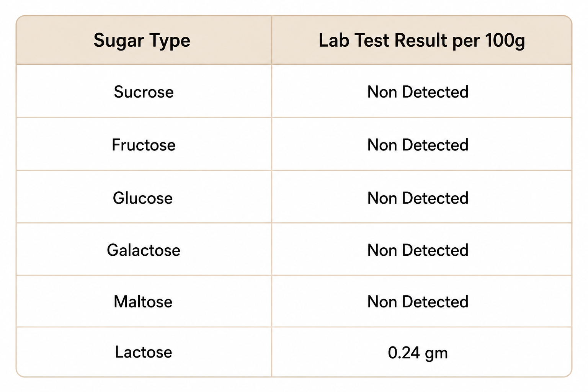Click 100g in the header text
This screenshot has height=392, width=588.
[x=505, y=41]
